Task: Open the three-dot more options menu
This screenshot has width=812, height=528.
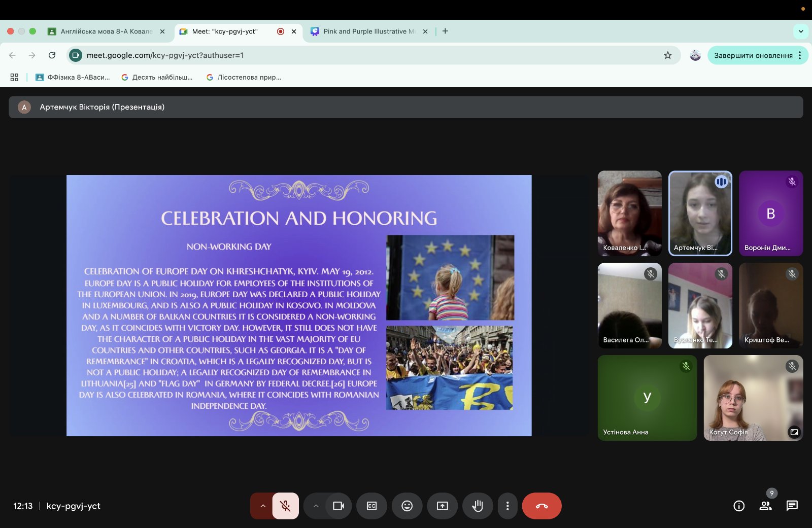Action: [507, 506]
